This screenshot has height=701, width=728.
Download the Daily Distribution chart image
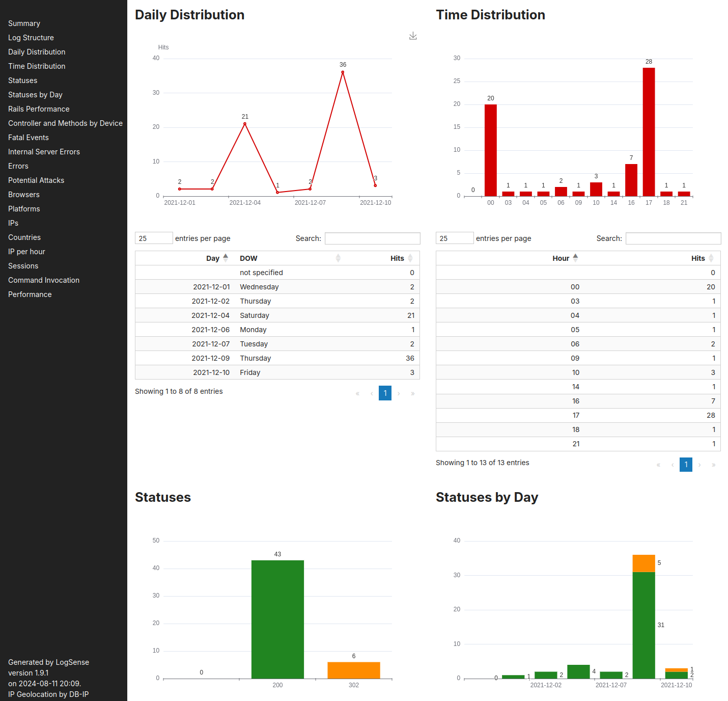(x=413, y=36)
